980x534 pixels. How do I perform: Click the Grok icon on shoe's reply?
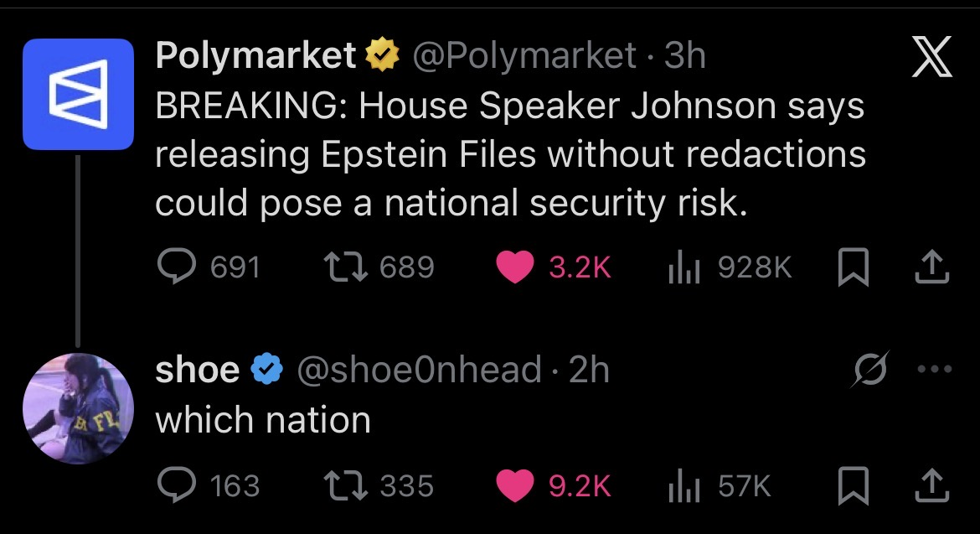(868, 370)
